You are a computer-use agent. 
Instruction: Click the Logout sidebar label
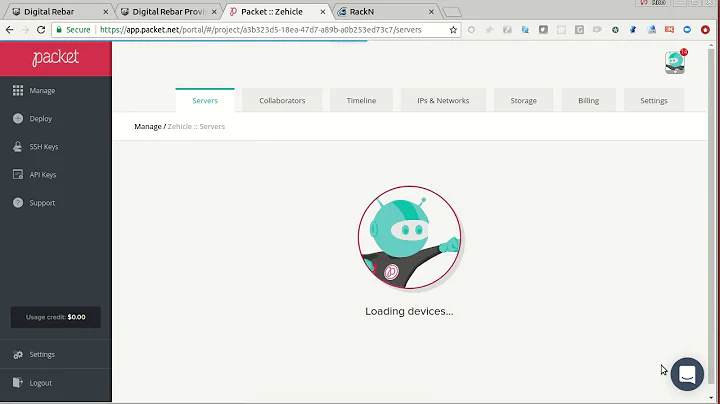click(x=40, y=383)
